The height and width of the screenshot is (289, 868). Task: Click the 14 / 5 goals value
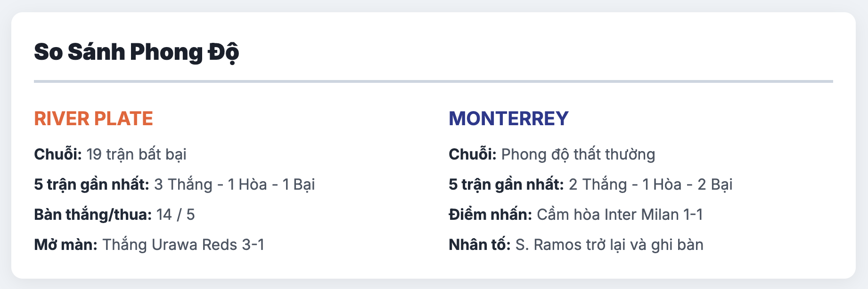[176, 215]
